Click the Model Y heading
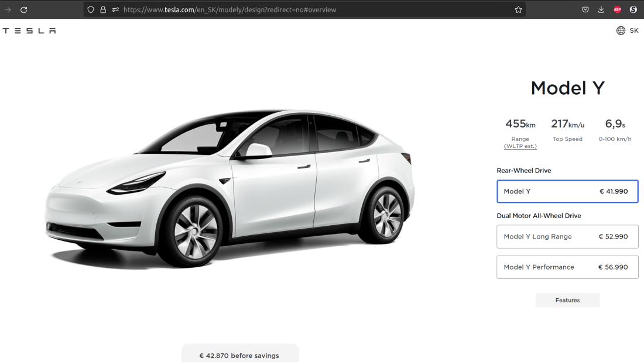The height and width of the screenshot is (362, 644). click(567, 88)
